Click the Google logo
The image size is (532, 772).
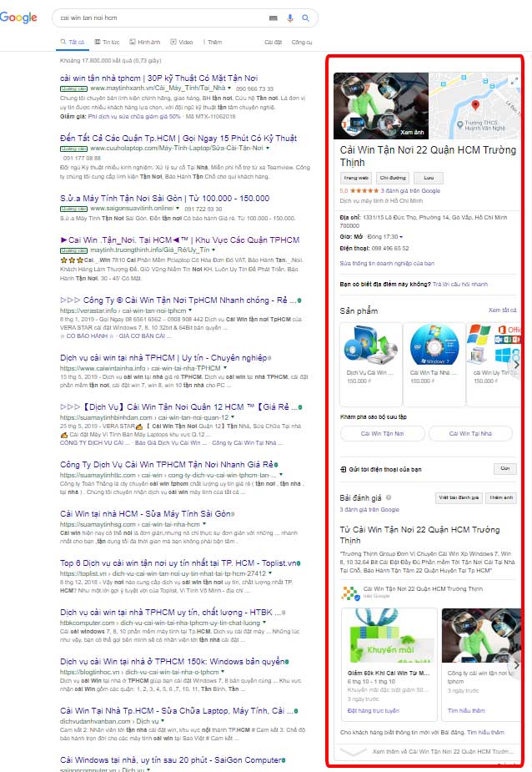pyautogui.click(x=18, y=18)
